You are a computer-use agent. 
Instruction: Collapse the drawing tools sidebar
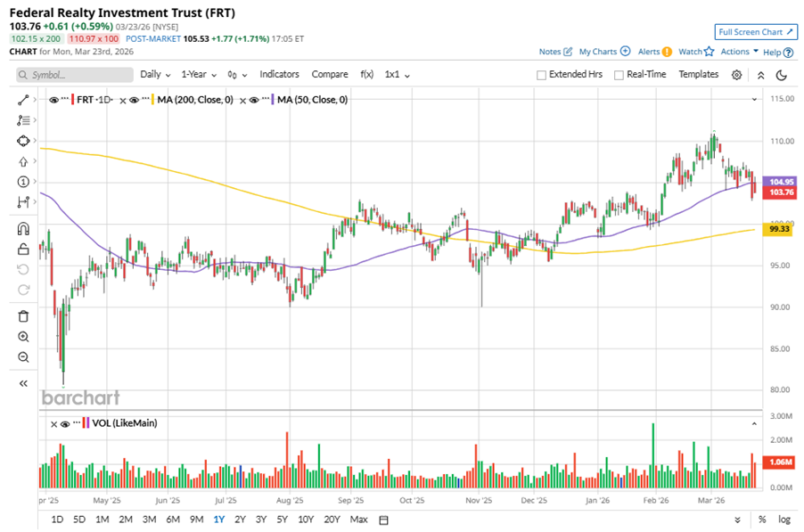click(23, 382)
